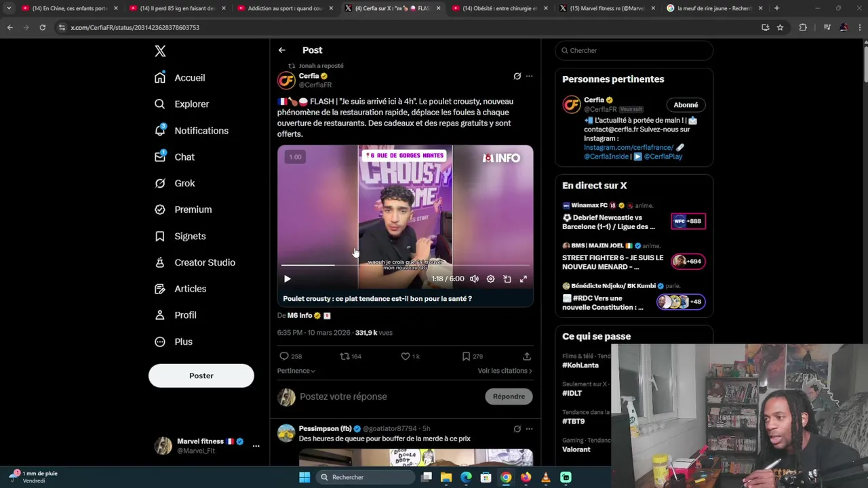This screenshot has width=868, height=488.
Task: Switch the video to fullscreen
Action: 524,279
